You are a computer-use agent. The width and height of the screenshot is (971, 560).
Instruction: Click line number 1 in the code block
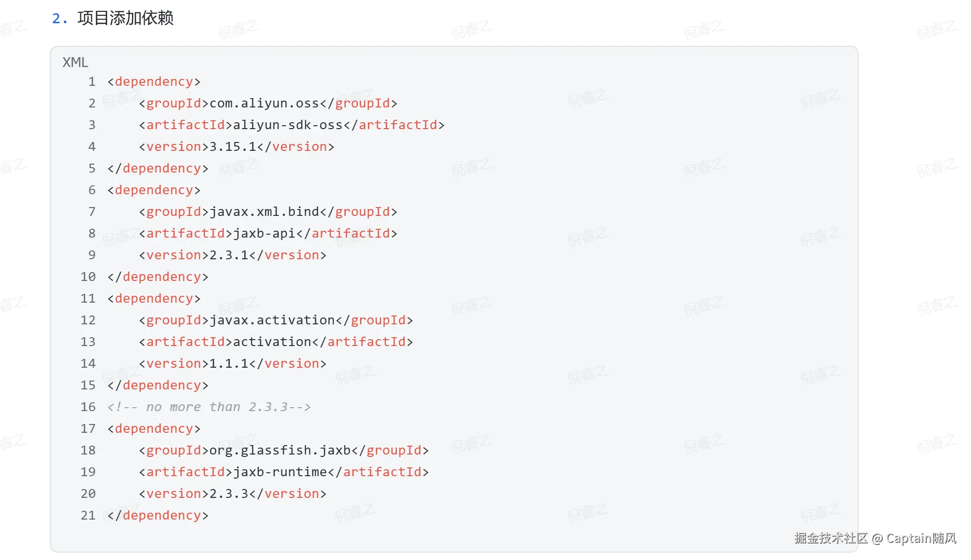(92, 82)
